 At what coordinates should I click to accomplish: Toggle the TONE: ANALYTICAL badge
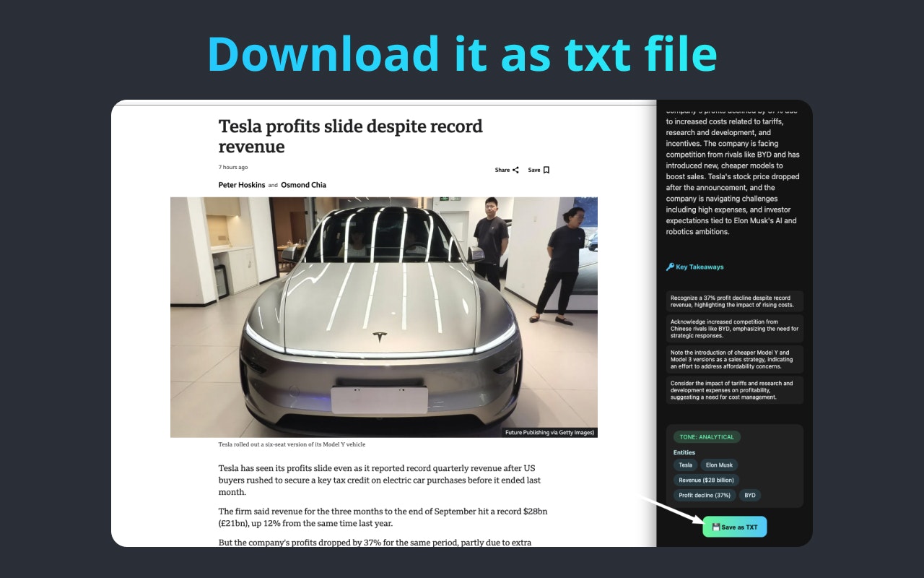(706, 436)
